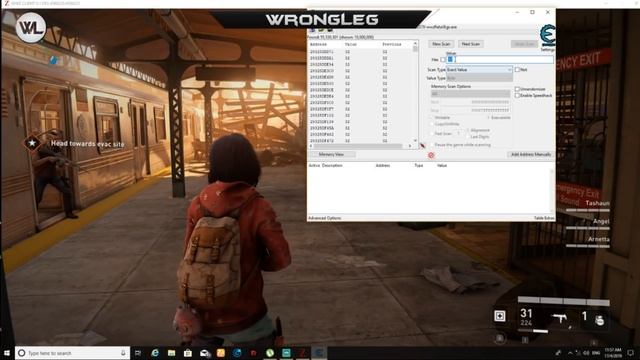Open the Windows Start menu
This screenshot has width=640, height=360.
coord(7,353)
